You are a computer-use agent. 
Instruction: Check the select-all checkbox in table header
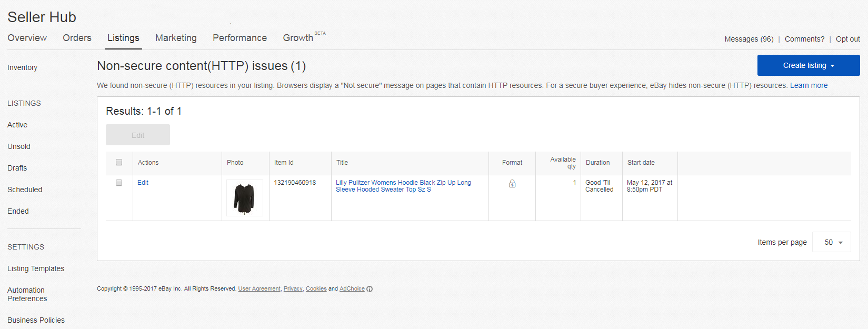coord(119,162)
